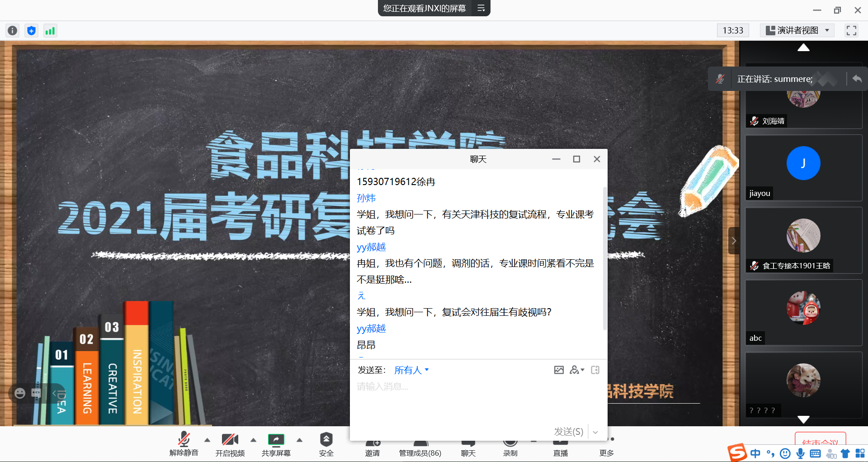Show previous participants with up arrow
Screen dimensions: 868x462
coord(803,48)
